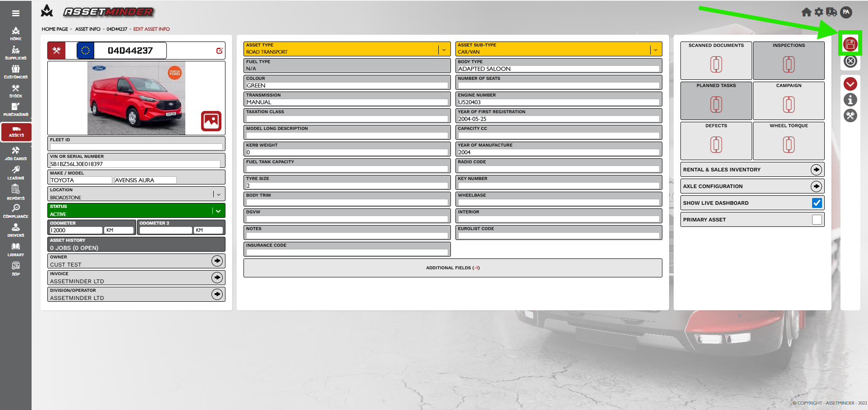Click the cancel X circle icon
This screenshot has width=868, height=410.
click(x=850, y=61)
